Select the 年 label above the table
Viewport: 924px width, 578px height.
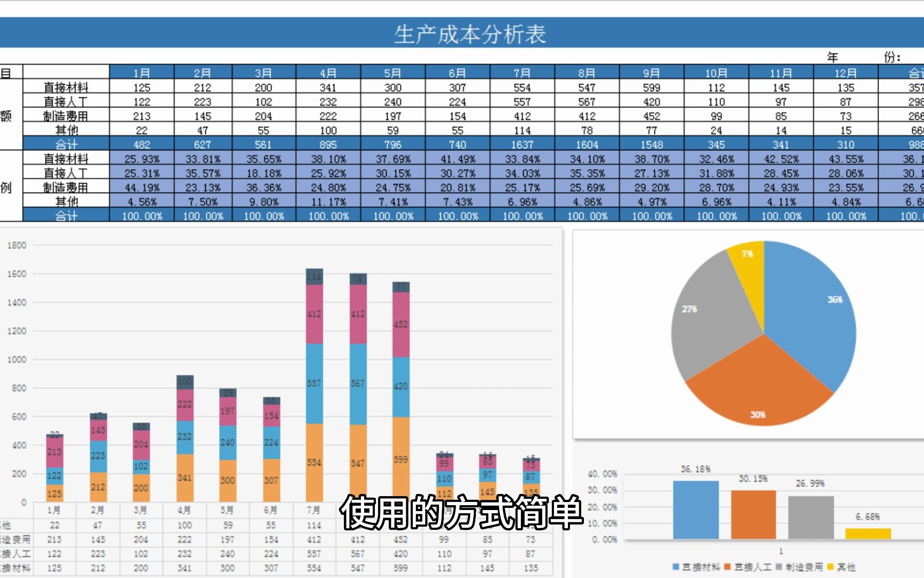pyautogui.click(x=832, y=57)
